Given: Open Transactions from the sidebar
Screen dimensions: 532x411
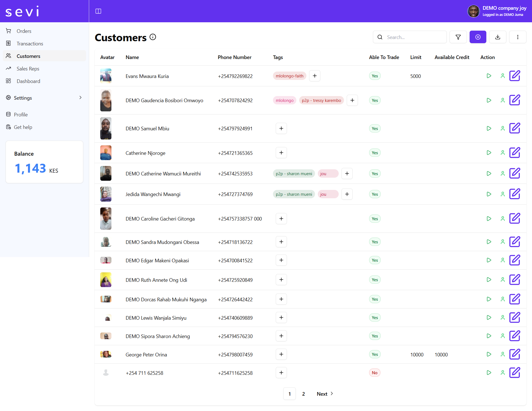Looking at the screenshot, I should (30, 43).
